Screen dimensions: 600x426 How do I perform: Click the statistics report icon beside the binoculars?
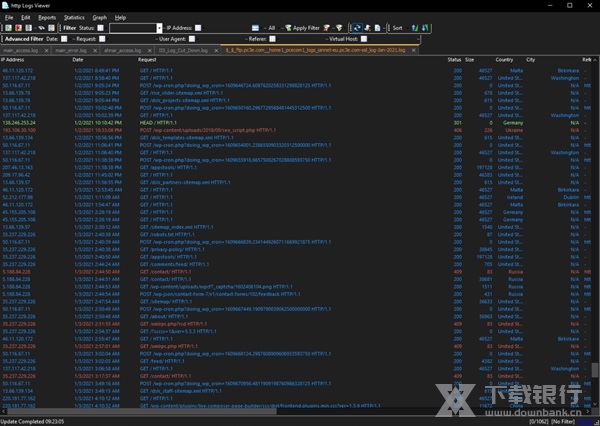[51, 28]
